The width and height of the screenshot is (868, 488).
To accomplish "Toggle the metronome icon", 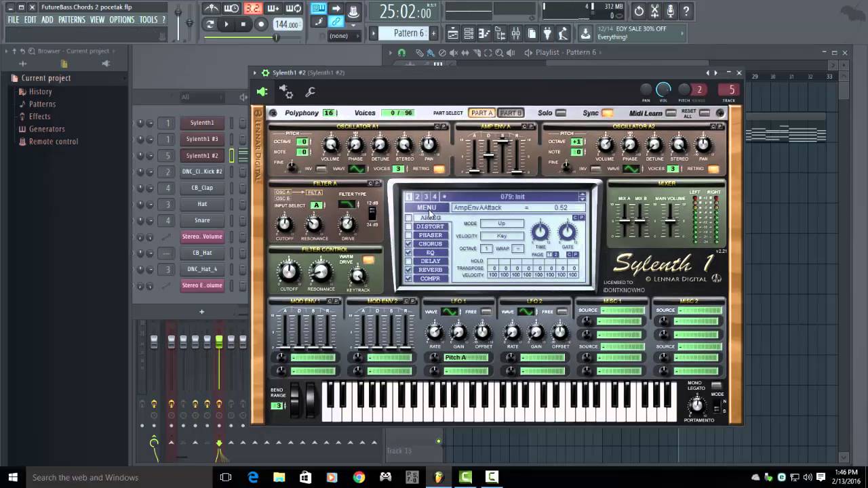I will (212, 9).
